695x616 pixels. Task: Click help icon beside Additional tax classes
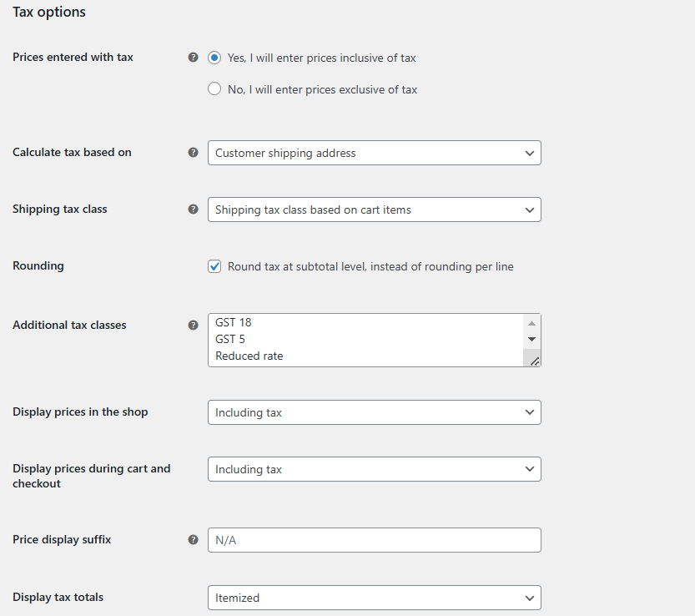click(x=193, y=325)
